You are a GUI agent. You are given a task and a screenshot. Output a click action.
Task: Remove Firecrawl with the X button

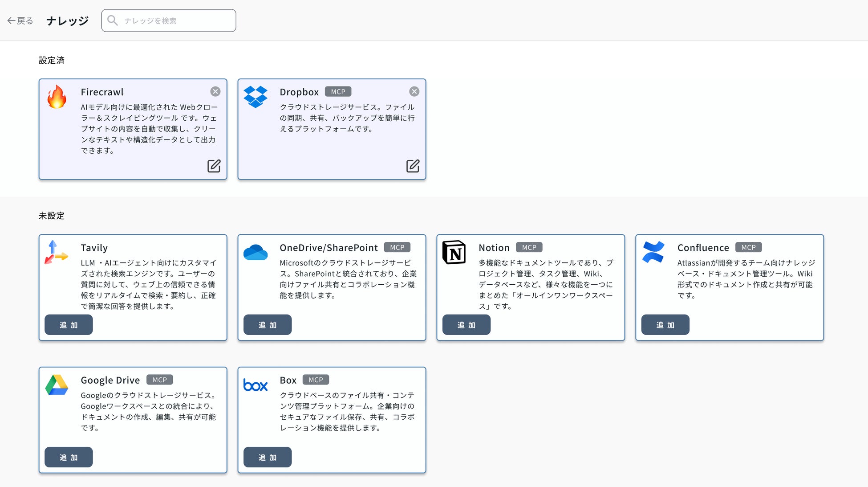(215, 91)
